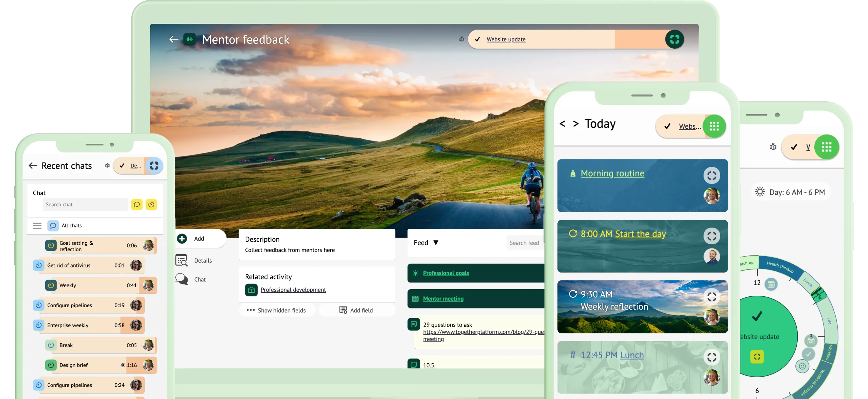This screenshot has width=868, height=399.
Task: Click calendar icon near 12 on day wheel
Action: point(771,284)
